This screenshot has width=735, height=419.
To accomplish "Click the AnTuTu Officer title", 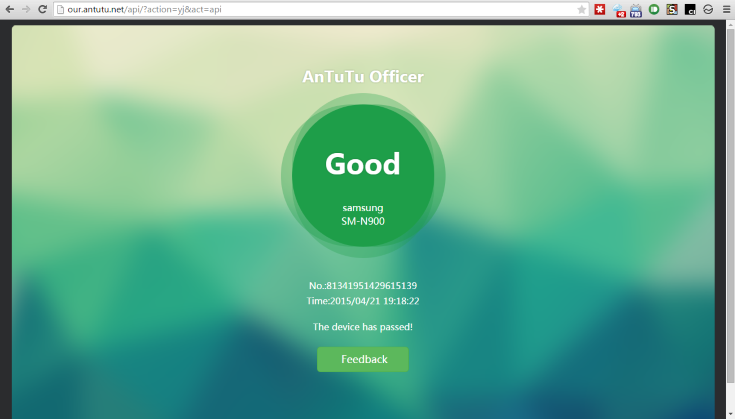I will coord(363,76).
